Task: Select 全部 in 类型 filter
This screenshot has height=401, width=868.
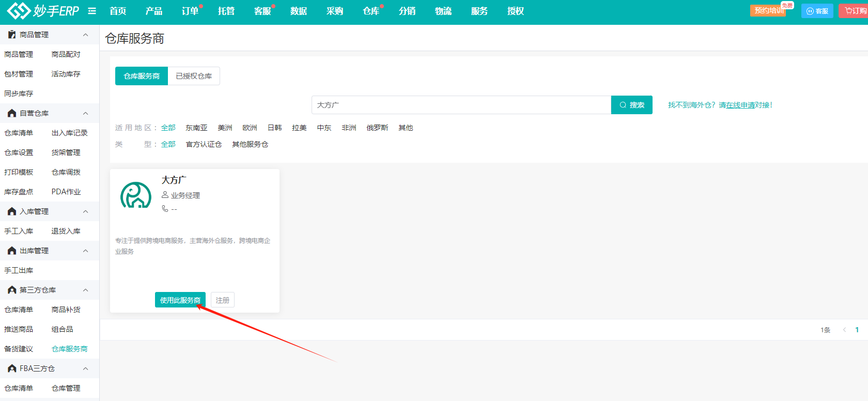Action: pyautogui.click(x=168, y=144)
